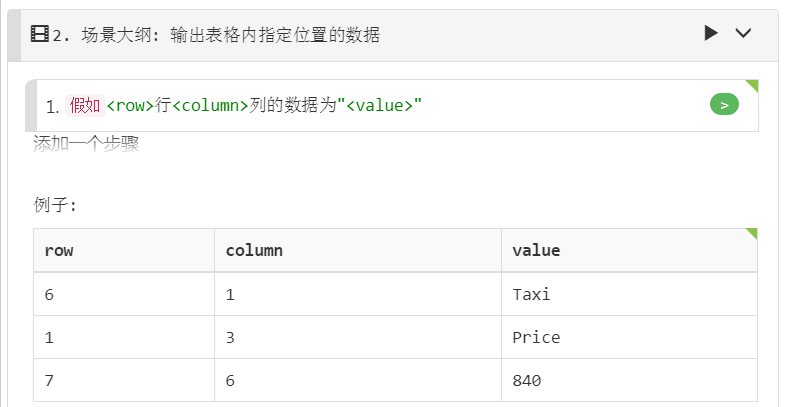The height and width of the screenshot is (407, 785).
Task: Collapse the scenario outline with chevron
Action: coord(743,34)
